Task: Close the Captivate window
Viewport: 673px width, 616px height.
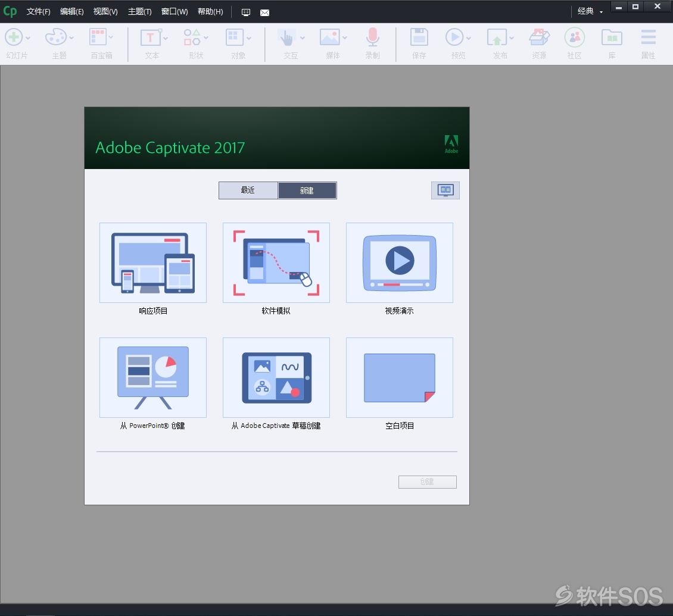Action: click(x=658, y=7)
